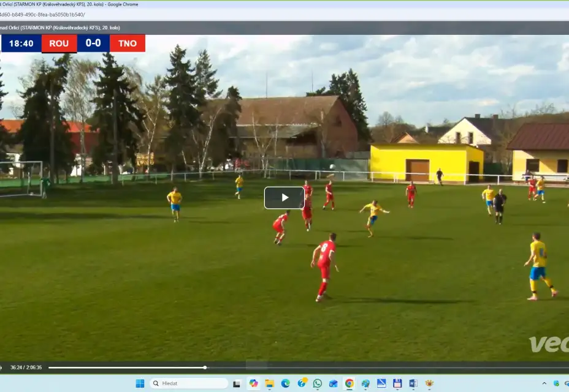Click the 18:40 match clock display
This screenshot has height=392, width=569.
point(21,43)
